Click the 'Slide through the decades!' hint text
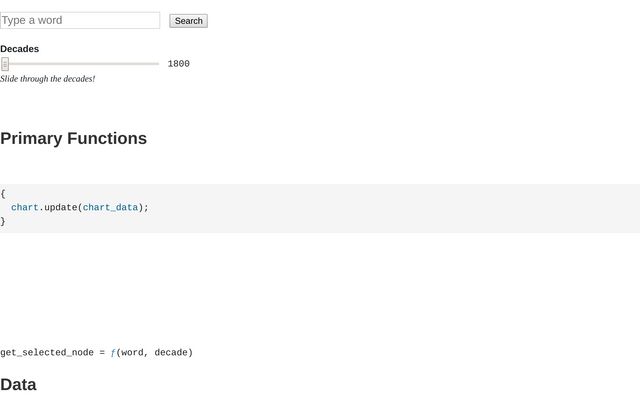This screenshot has width=640, height=400. click(x=48, y=79)
